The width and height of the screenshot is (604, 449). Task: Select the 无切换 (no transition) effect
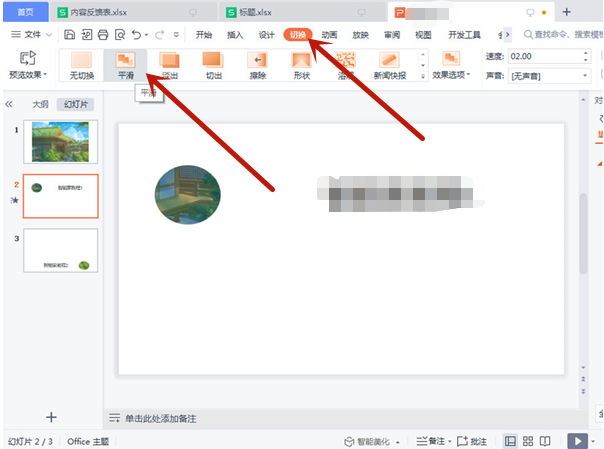[x=81, y=66]
